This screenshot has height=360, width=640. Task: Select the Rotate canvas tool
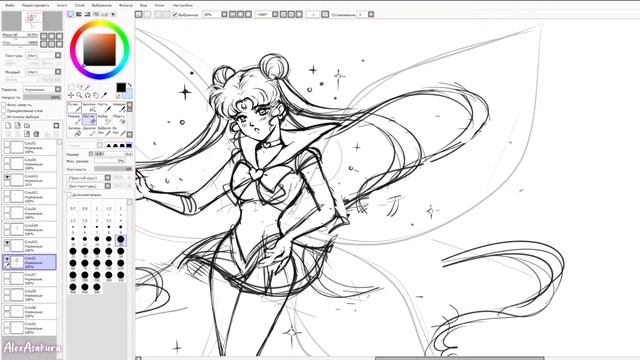[x=87, y=95]
